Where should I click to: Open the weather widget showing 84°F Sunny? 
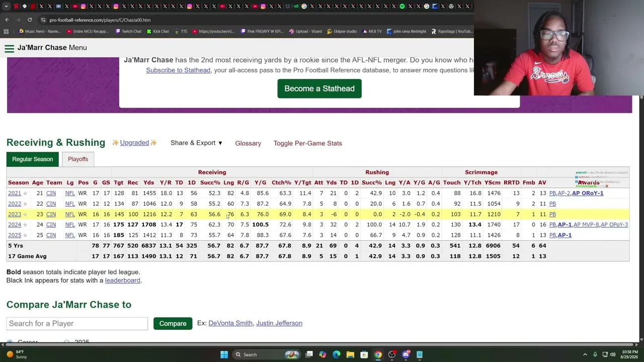[17, 354]
